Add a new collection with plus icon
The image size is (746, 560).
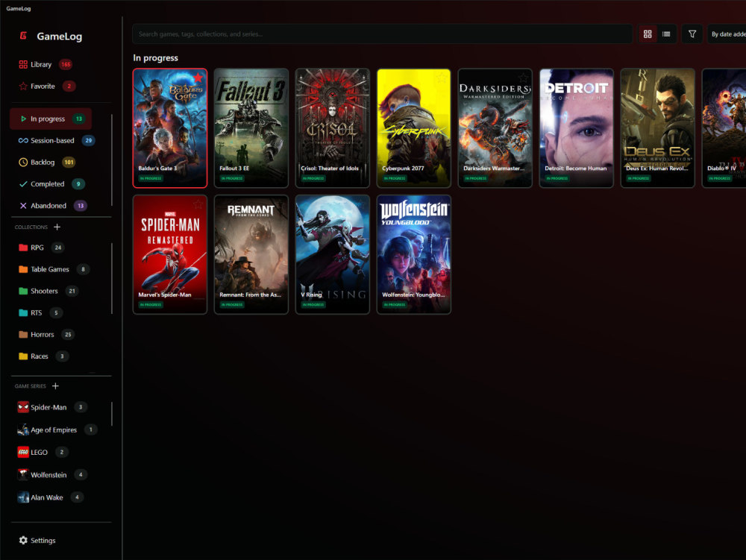coord(57,227)
